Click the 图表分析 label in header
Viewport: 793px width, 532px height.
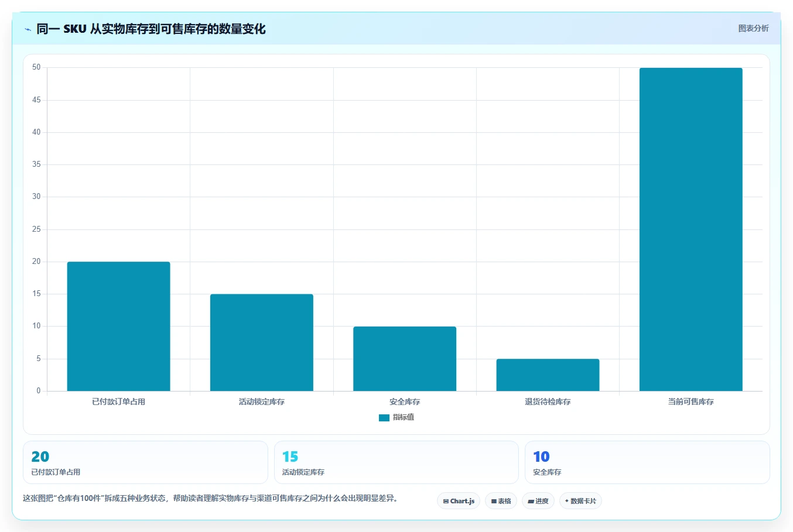[x=753, y=28]
